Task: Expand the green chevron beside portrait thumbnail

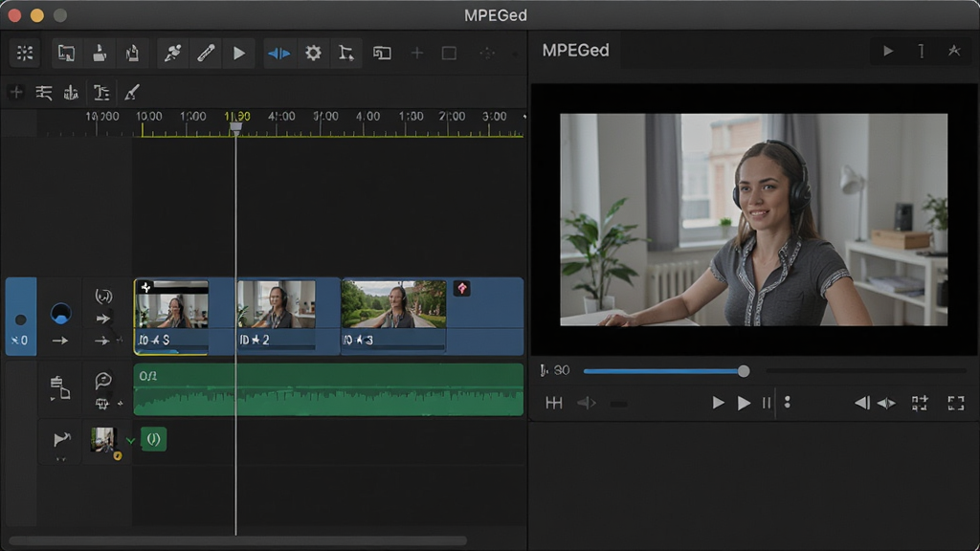Action: [x=130, y=441]
